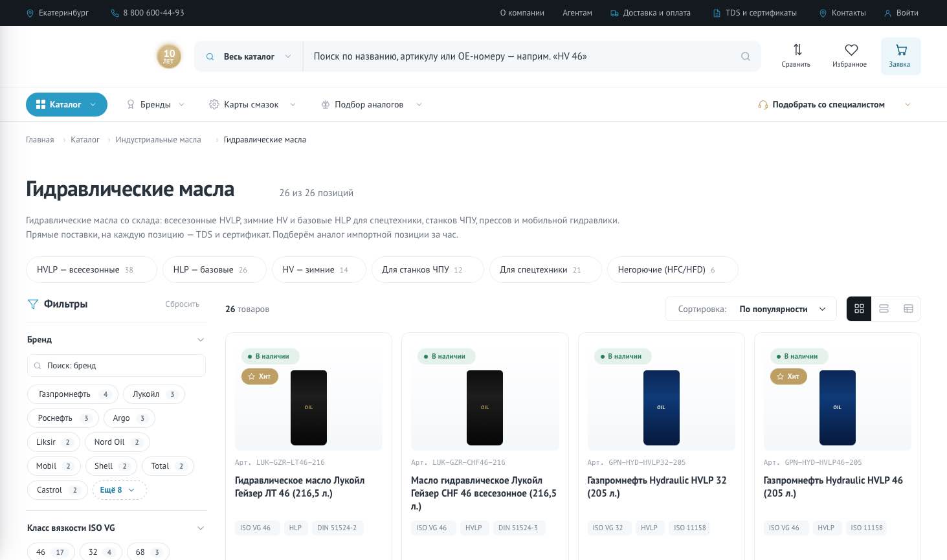Select Для станков ЧПУ category tag
Screen dimensions: 947x560
point(427,269)
